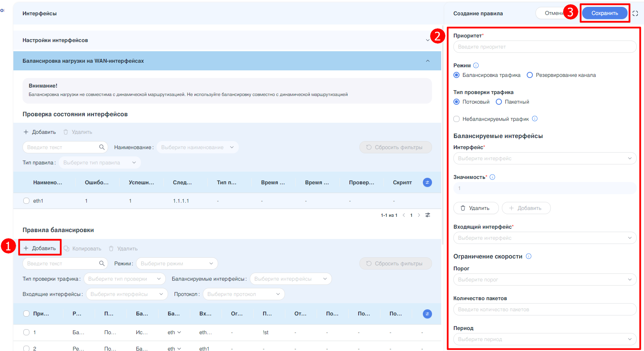Click the fullscreen expand icon in rule panel

[635, 13]
